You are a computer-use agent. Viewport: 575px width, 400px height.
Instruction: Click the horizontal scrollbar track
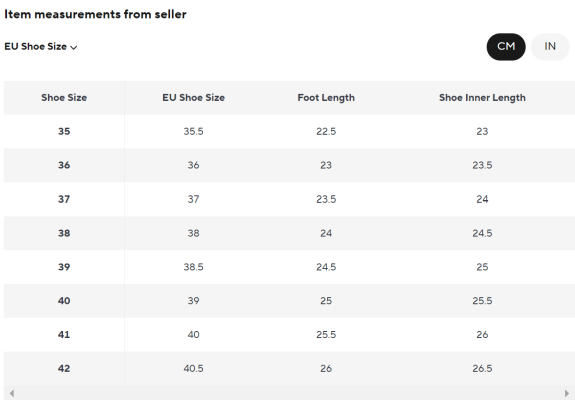[x=289, y=393]
